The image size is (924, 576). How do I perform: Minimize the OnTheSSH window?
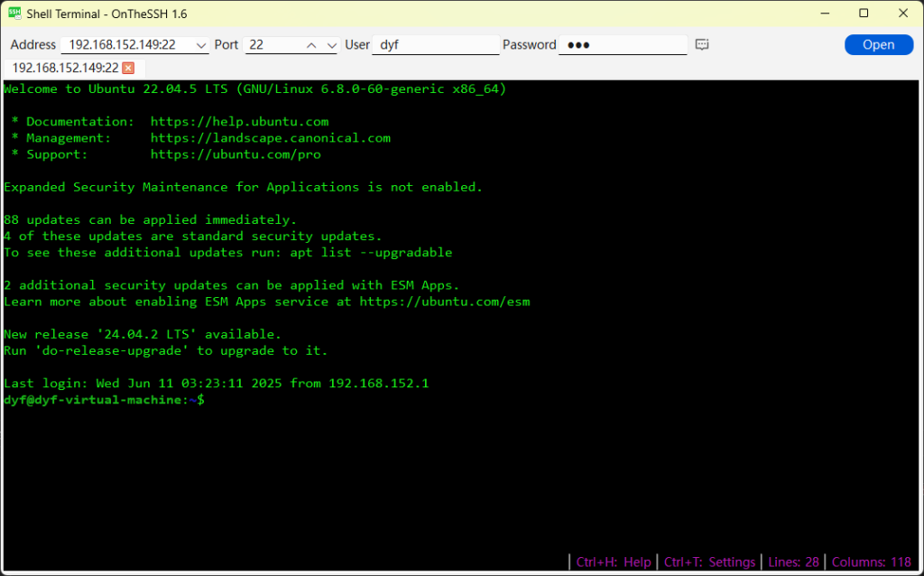[x=825, y=13]
